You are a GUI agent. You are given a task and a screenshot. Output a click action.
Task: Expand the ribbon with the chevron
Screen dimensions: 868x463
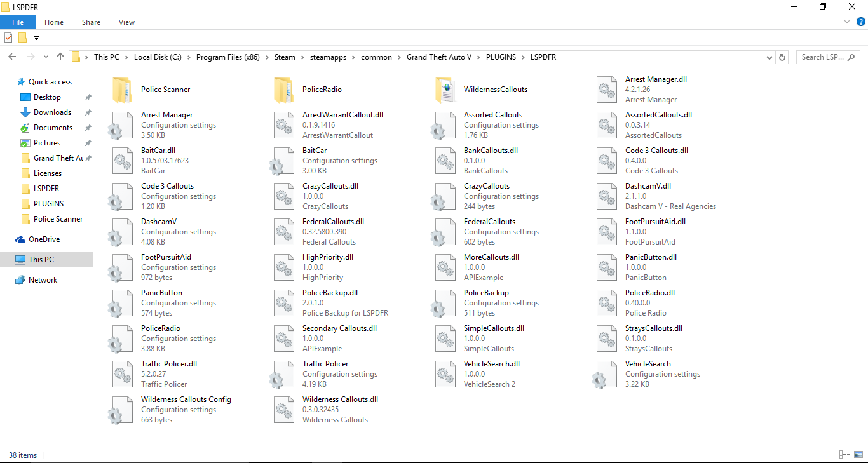[846, 22]
